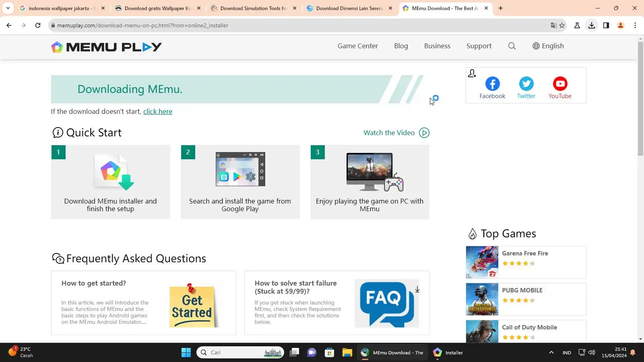Open the Chrome three-dot menu
This screenshot has height=362, width=644.
click(635, 25)
